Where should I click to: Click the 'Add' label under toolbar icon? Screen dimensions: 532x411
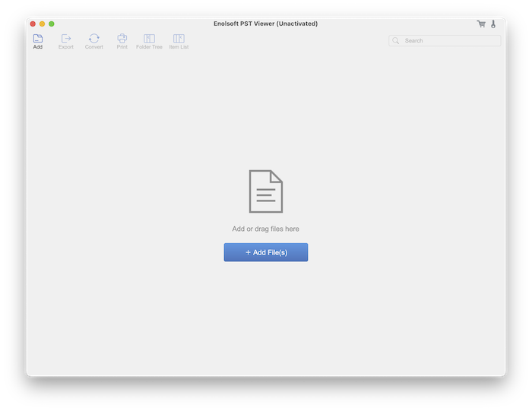click(38, 47)
